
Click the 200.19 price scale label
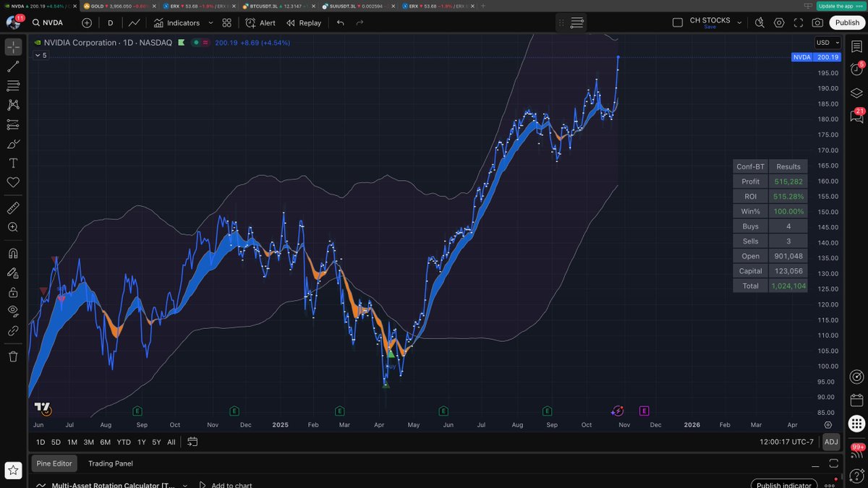pos(827,57)
